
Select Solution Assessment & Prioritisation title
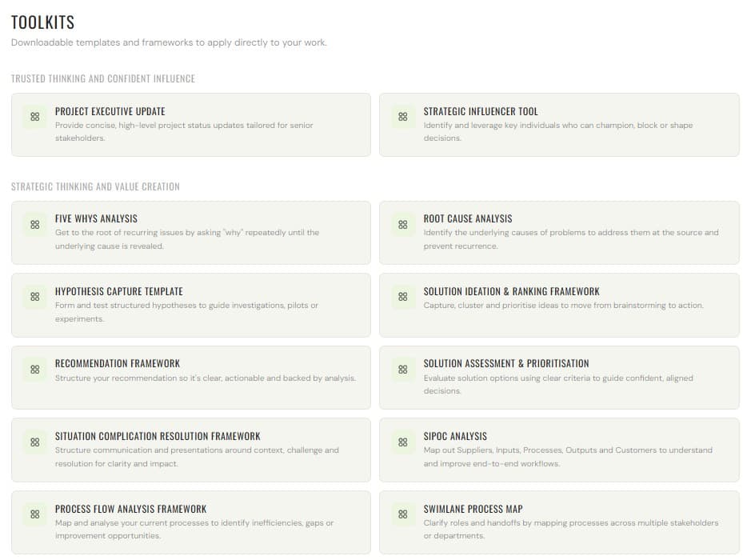click(505, 363)
